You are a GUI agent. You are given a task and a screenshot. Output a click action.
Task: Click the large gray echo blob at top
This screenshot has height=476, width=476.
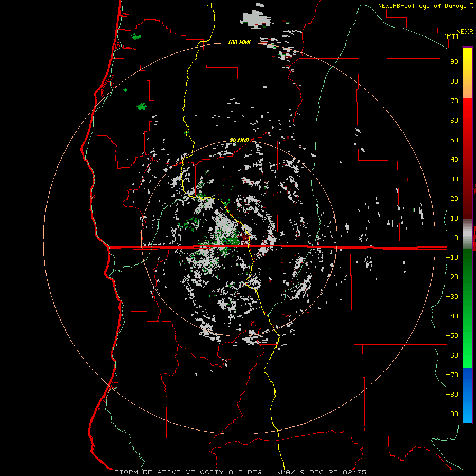tap(255, 19)
